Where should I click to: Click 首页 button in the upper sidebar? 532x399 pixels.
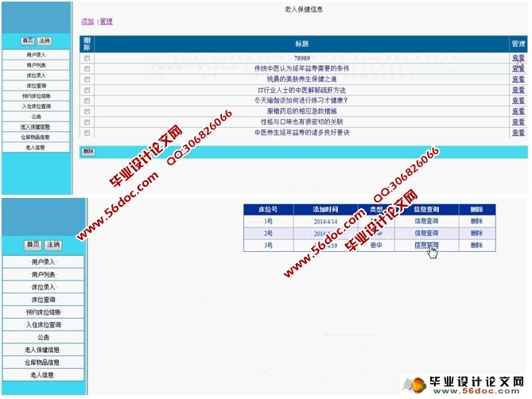point(28,41)
